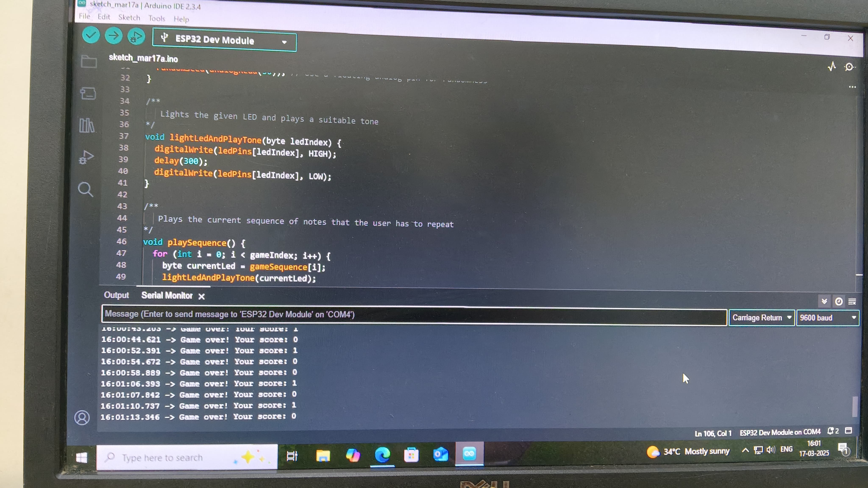Screen dimensions: 868x488
Task: Click the Upload arrow button
Action: [114, 36]
